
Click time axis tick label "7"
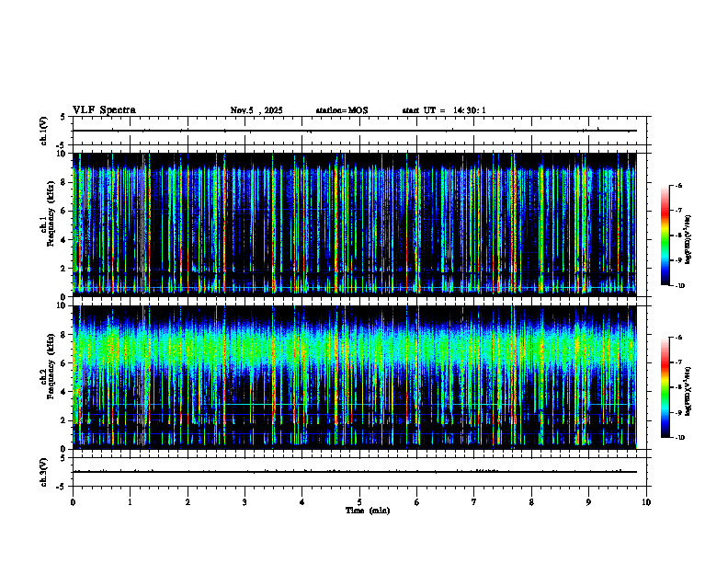coord(474,502)
